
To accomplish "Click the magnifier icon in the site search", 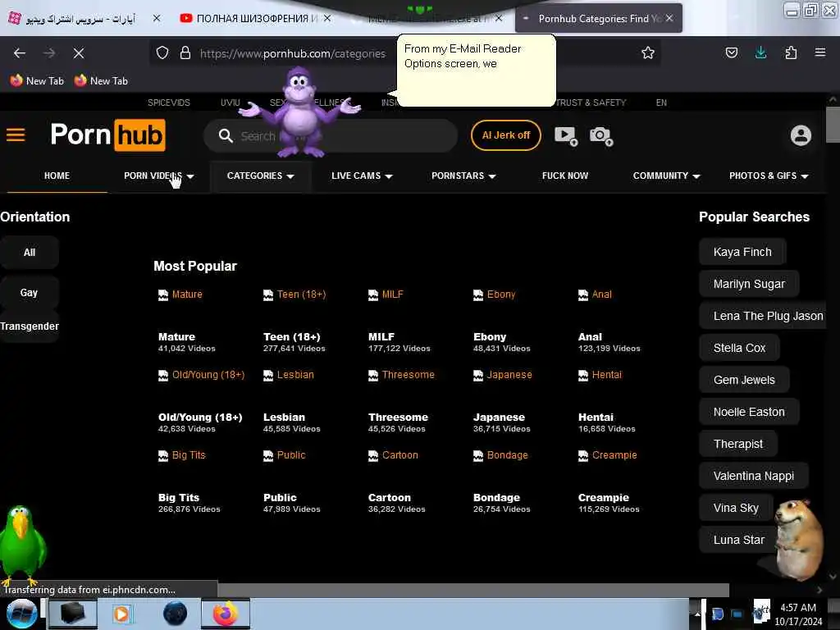I will pos(226,136).
